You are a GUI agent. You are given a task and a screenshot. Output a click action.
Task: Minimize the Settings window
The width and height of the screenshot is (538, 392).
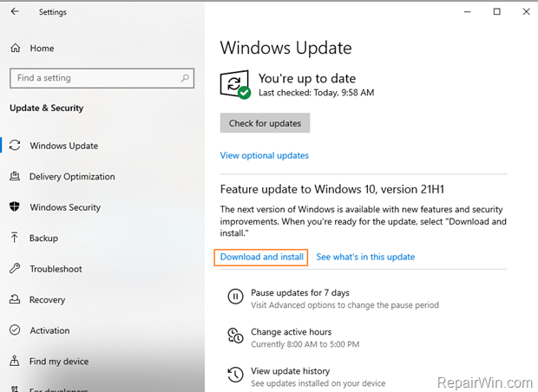(x=467, y=11)
